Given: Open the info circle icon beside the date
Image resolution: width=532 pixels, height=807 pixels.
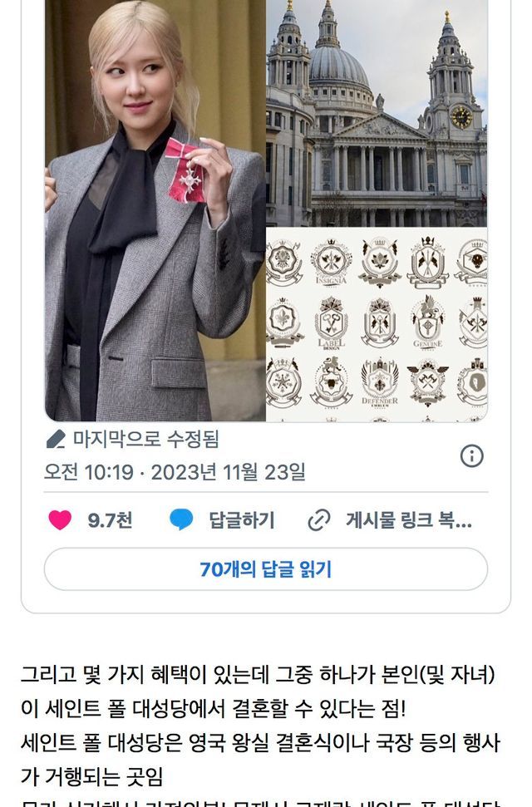Looking at the screenshot, I should click(472, 456).
